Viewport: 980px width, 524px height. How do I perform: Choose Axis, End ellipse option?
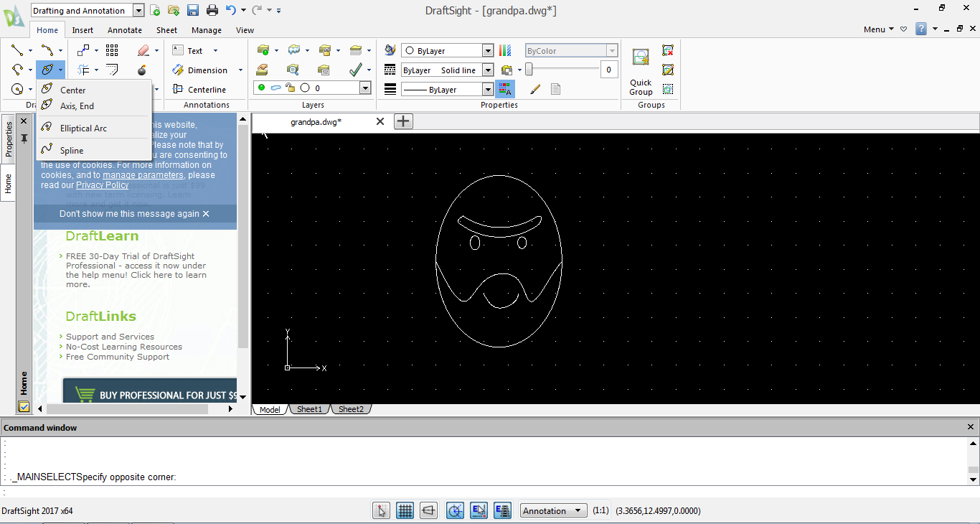(x=94, y=106)
